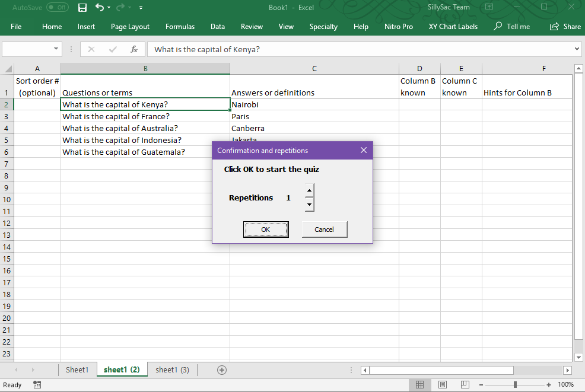Open the View ribbon tab
585x392 pixels.
286,27
